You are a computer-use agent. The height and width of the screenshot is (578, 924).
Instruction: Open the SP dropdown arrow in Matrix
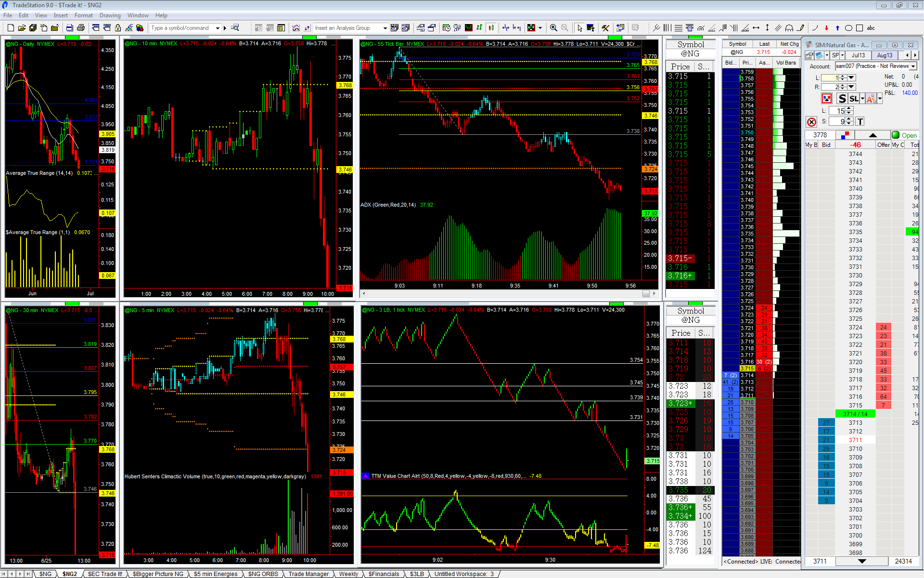[843, 55]
